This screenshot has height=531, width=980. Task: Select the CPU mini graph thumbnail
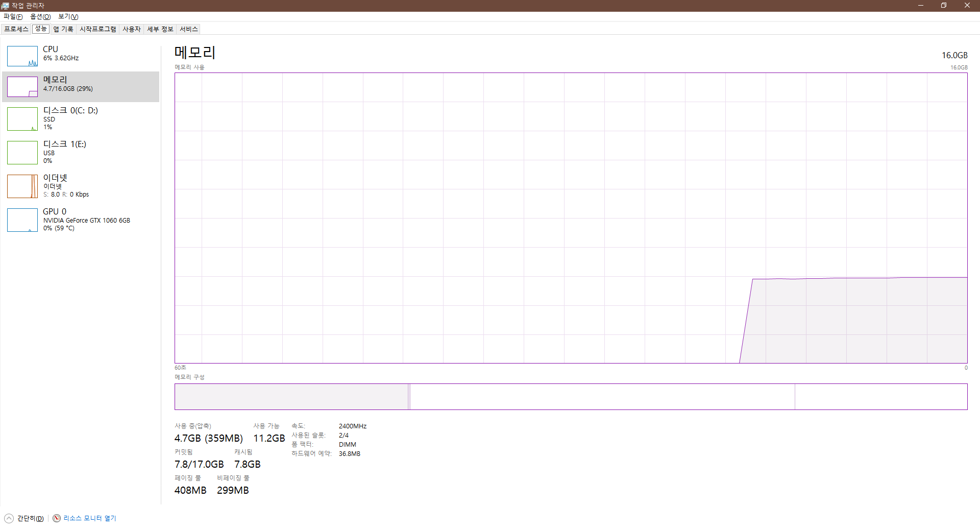point(22,56)
